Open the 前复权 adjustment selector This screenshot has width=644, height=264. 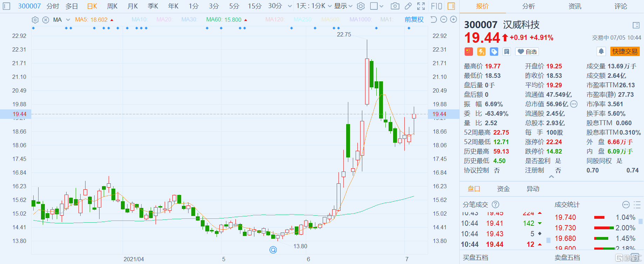(x=414, y=20)
